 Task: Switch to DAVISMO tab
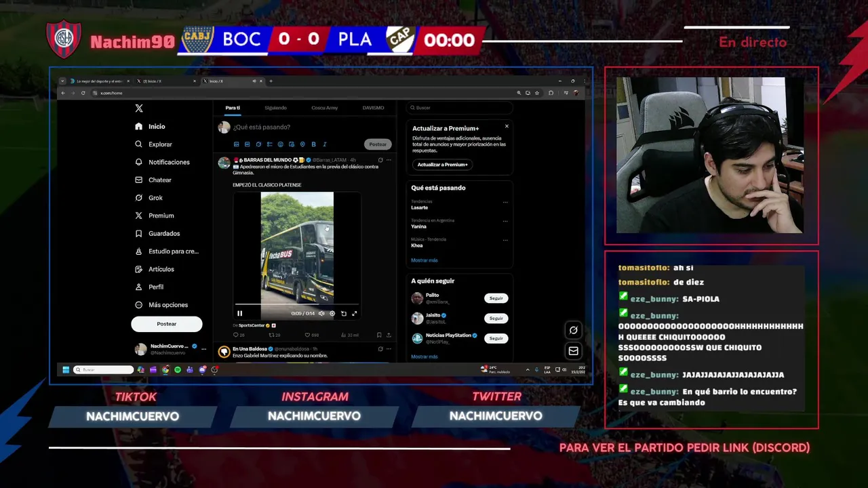click(373, 108)
